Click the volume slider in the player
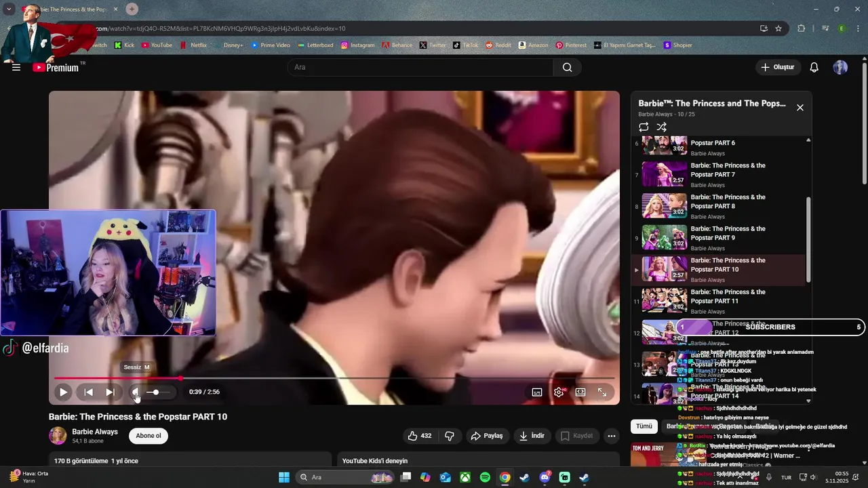 pos(160,392)
